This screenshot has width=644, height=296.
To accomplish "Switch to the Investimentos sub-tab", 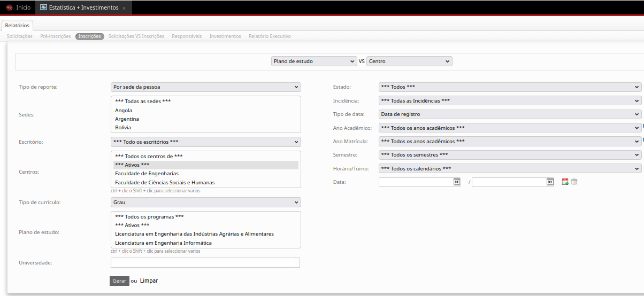I will click(225, 36).
